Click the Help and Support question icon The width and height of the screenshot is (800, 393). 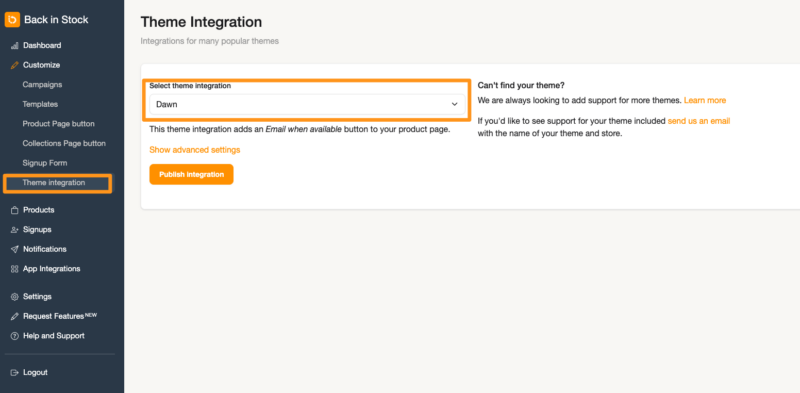pos(14,336)
